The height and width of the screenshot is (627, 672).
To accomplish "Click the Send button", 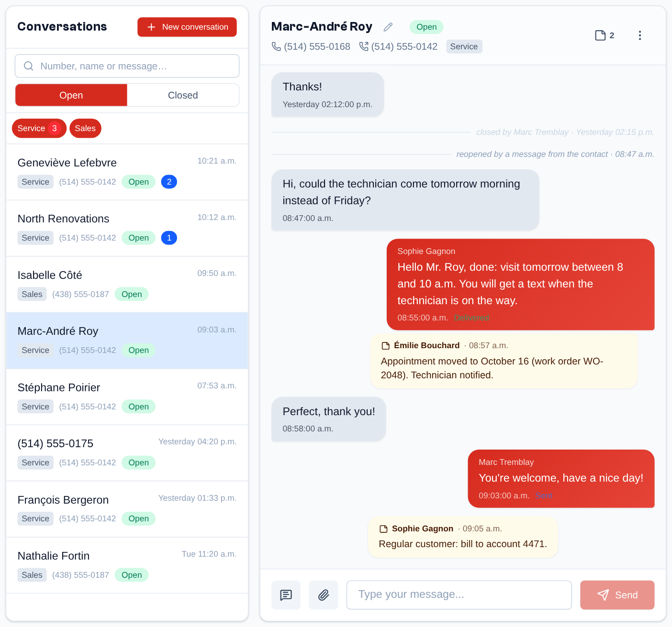I will click(x=617, y=595).
